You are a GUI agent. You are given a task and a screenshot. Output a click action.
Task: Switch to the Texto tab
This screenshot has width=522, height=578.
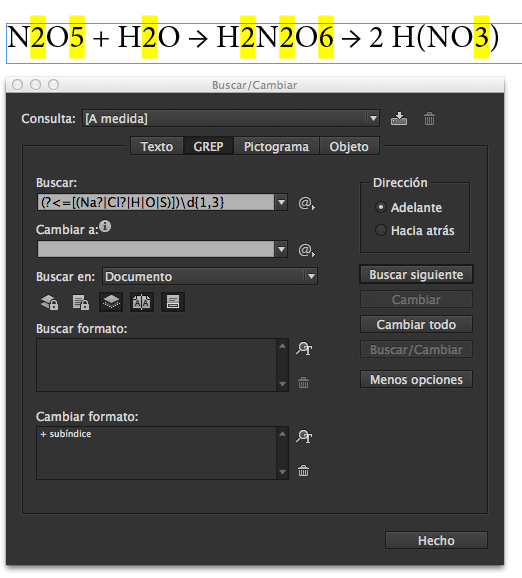(x=157, y=146)
